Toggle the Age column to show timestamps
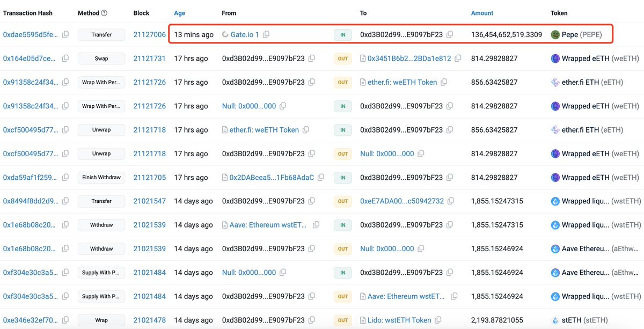644x329 pixels. [179, 13]
